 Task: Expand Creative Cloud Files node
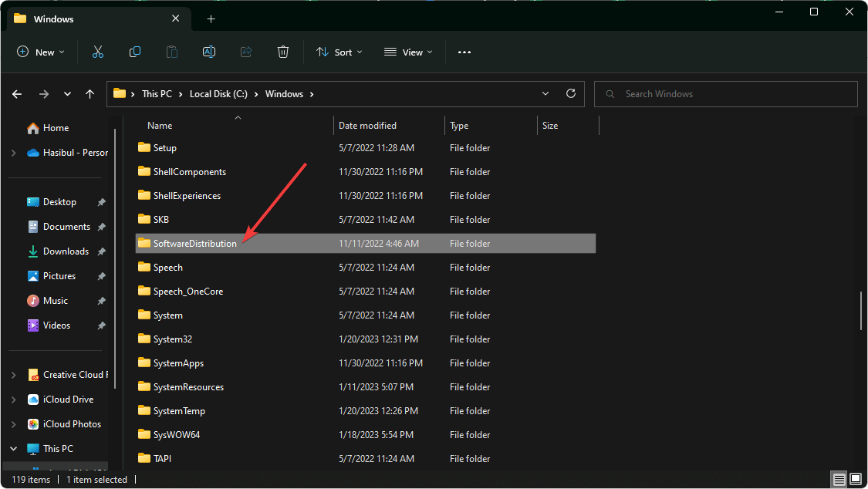[14, 375]
